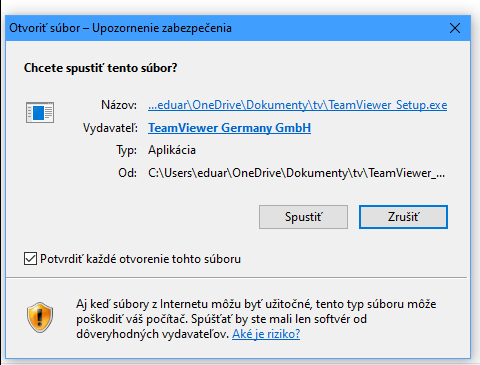Screen dimensions: 480x365
Task: Click the application file icon
Action: tap(40, 112)
